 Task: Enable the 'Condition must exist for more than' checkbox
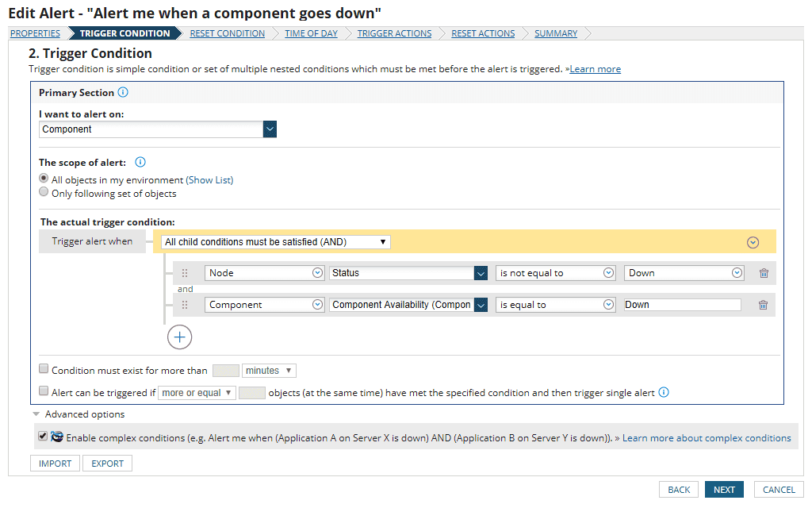click(x=44, y=368)
